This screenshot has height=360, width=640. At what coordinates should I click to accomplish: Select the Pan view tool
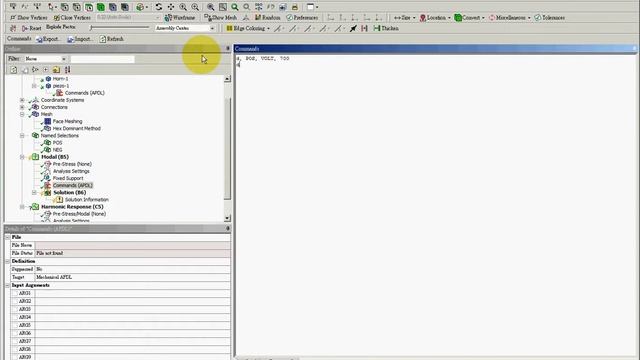point(171,7)
